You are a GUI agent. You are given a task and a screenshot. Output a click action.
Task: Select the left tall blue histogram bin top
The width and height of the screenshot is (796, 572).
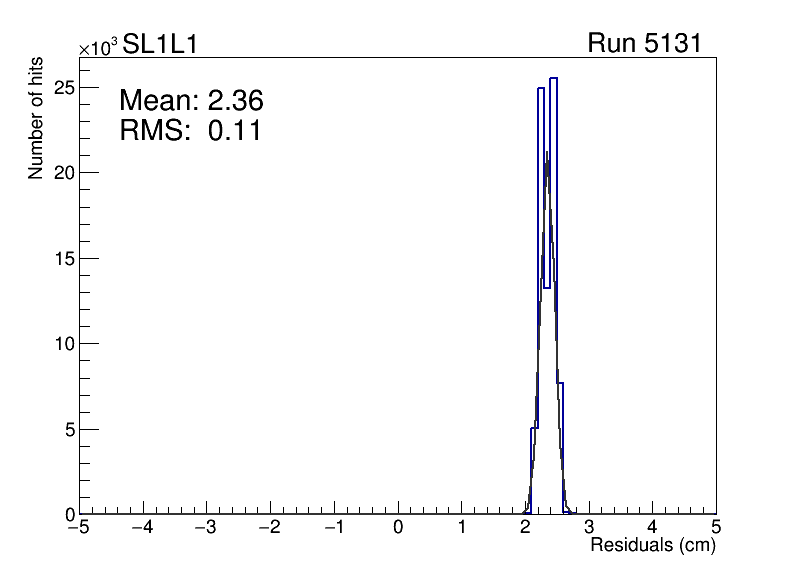[540, 88]
